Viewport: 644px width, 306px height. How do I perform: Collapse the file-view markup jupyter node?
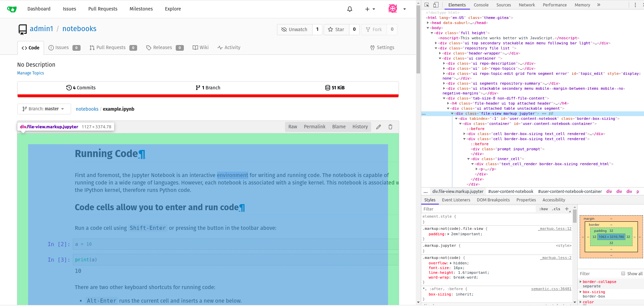452,114
